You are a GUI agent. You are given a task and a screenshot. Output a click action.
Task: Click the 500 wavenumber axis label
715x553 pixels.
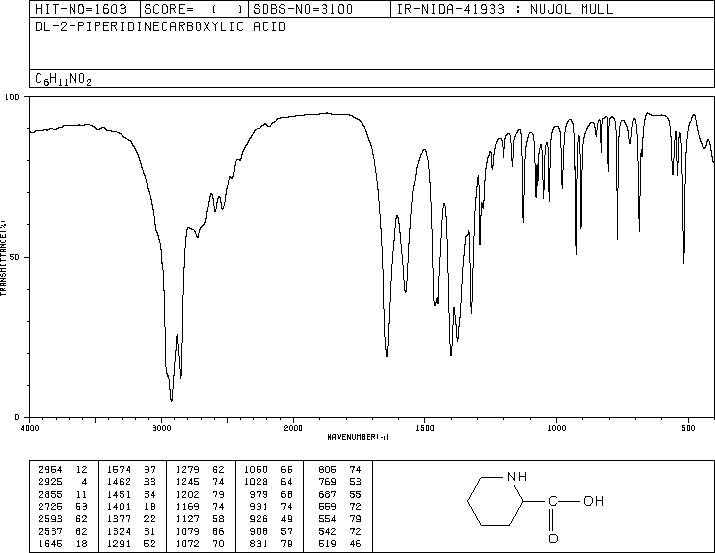[x=688, y=428]
